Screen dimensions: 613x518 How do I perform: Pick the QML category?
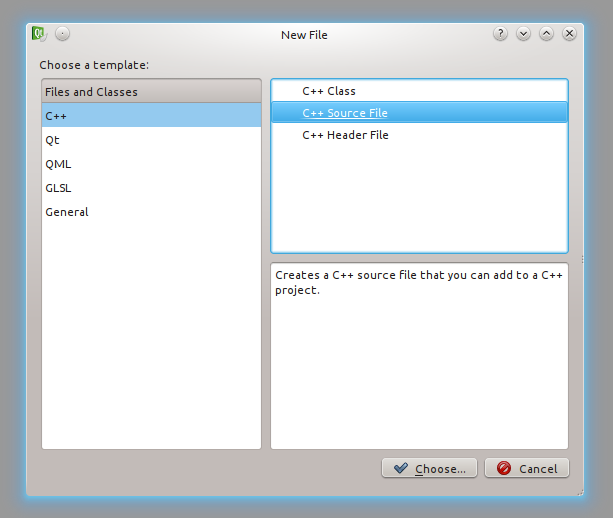(x=58, y=164)
